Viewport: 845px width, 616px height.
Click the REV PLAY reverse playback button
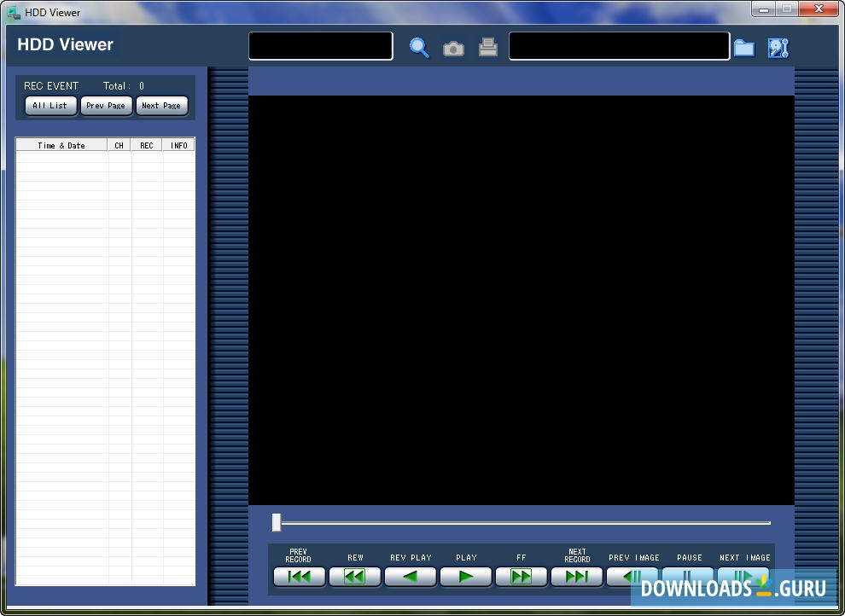coord(410,577)
